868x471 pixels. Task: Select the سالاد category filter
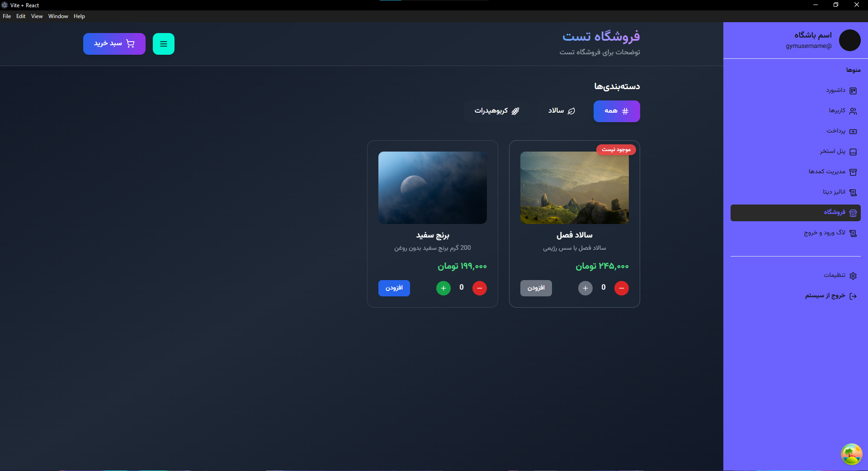pos(560,111)
